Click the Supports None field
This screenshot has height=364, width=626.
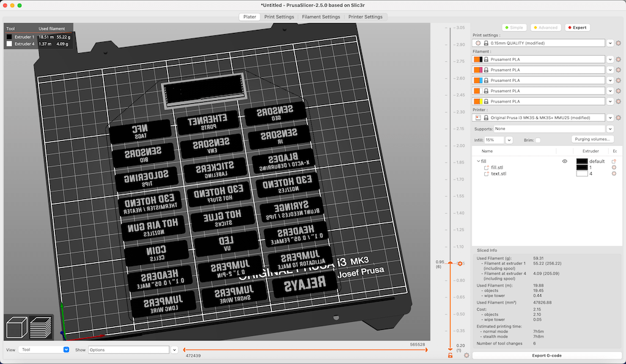(550, 129)
